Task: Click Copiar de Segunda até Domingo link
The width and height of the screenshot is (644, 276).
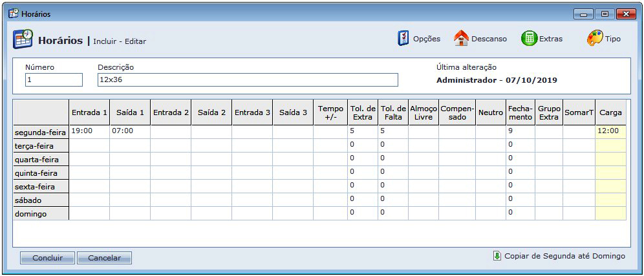Action: pos(564,256)
